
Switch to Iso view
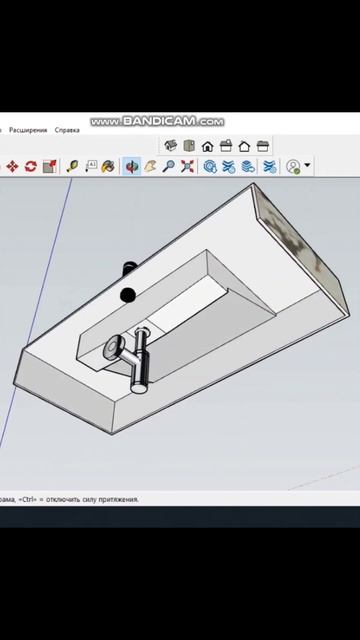(170, 146)
